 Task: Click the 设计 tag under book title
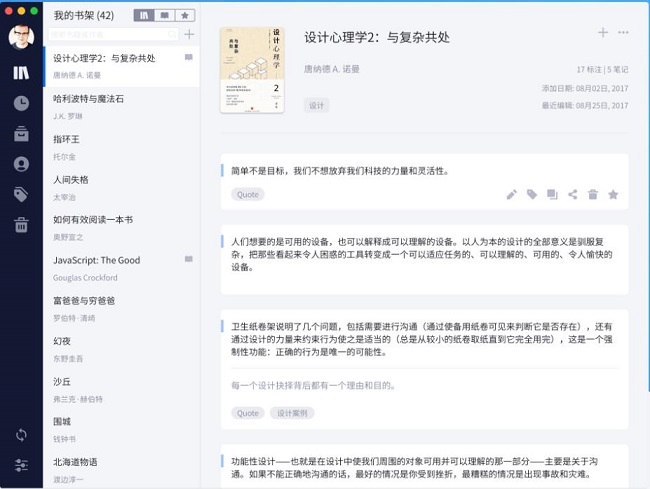pyautogui.click(x=316, y=105)
